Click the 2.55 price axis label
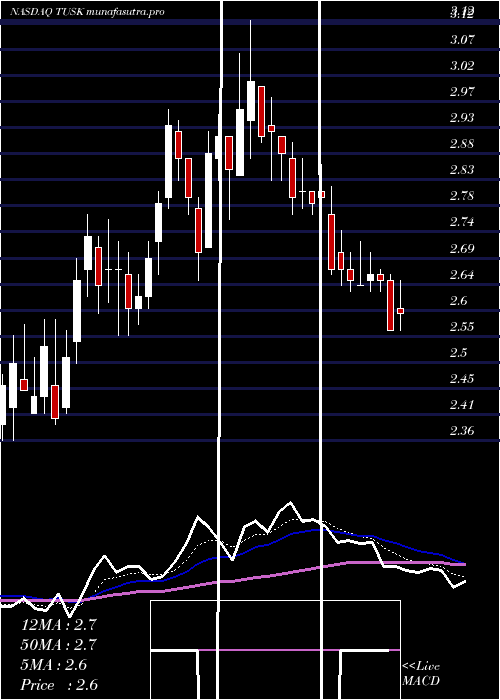The height and width of the screenshot is (700, 500). [x=462, y=326]
